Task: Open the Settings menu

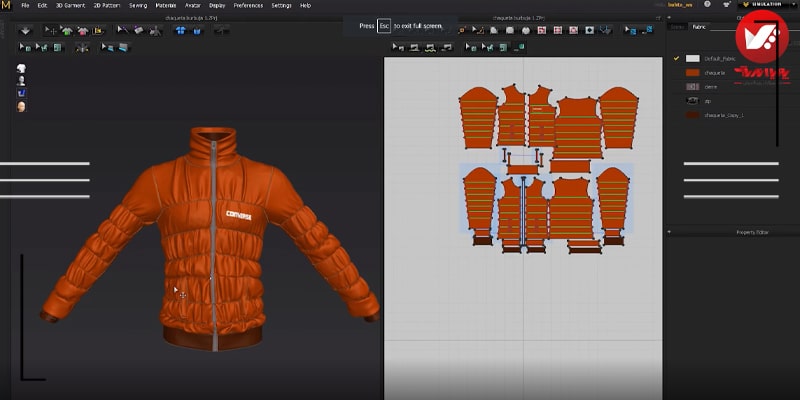Action: tap(282, 5)
